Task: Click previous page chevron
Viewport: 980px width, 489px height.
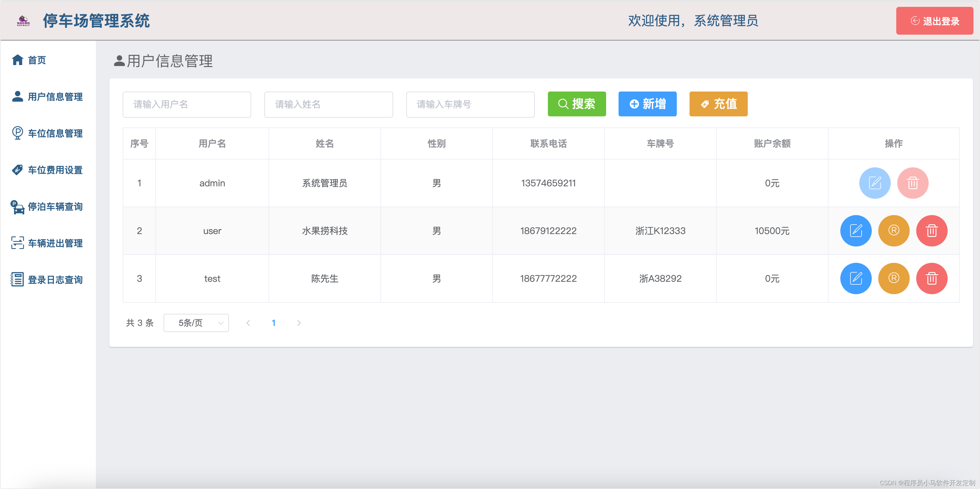Action: click(x=248, y=323)
